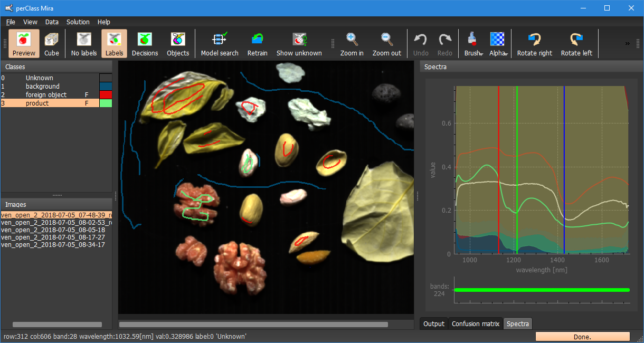The width and height of the screenshot is (644, 343).
Task: Open the Solution menu
Action: click(78, 22)
